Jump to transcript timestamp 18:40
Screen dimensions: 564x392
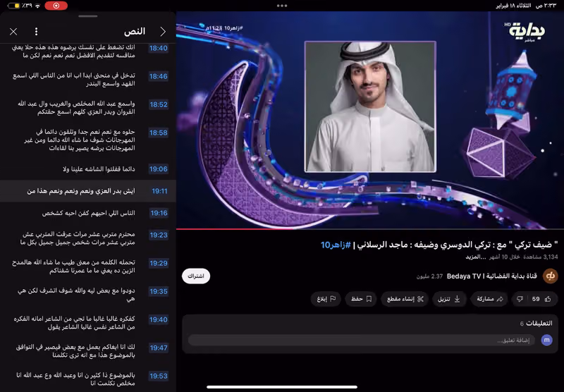pos(158,48)
